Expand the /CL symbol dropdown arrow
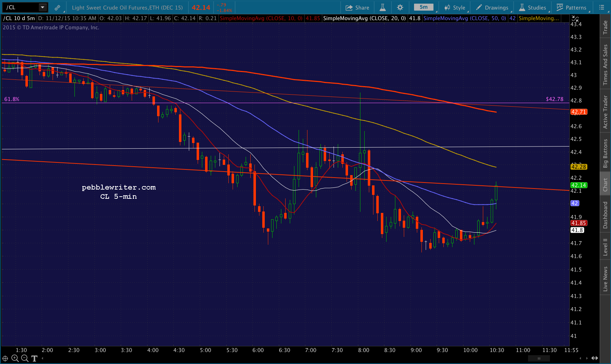The image size is (611, 364). 43,7
